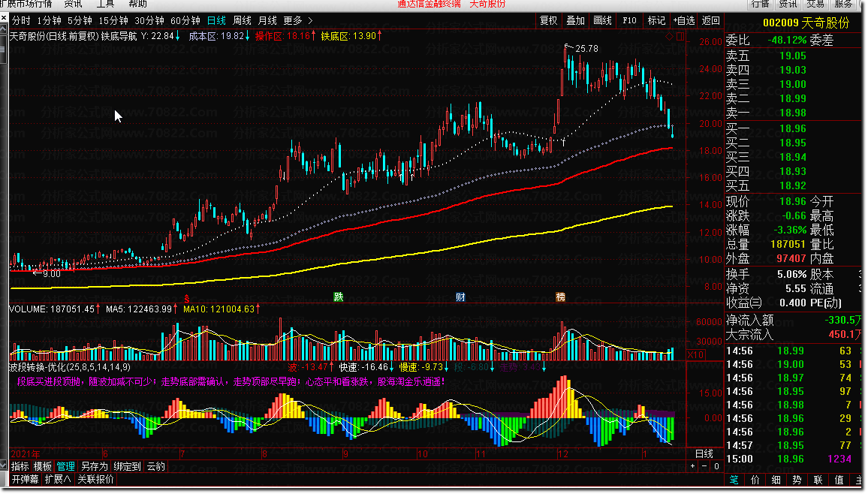Switch to the 值 value tab
Screen dimensions: 868x494
point(839,480)
